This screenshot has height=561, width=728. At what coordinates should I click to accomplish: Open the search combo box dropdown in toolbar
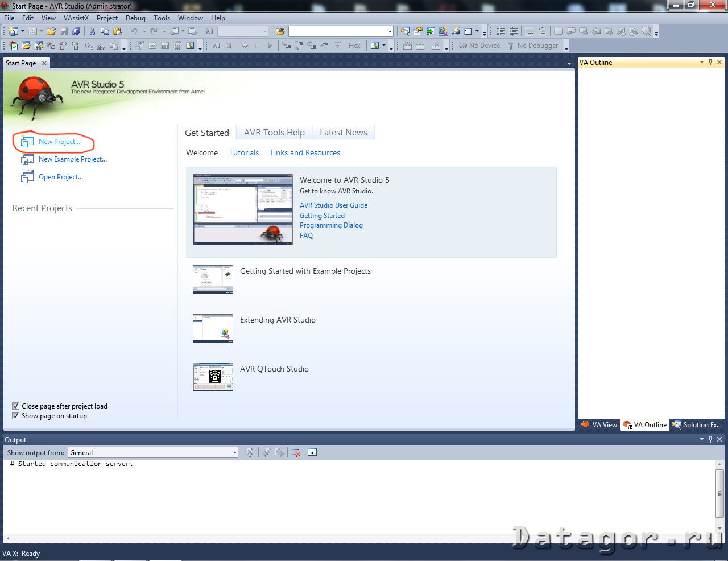coord(390,31)
